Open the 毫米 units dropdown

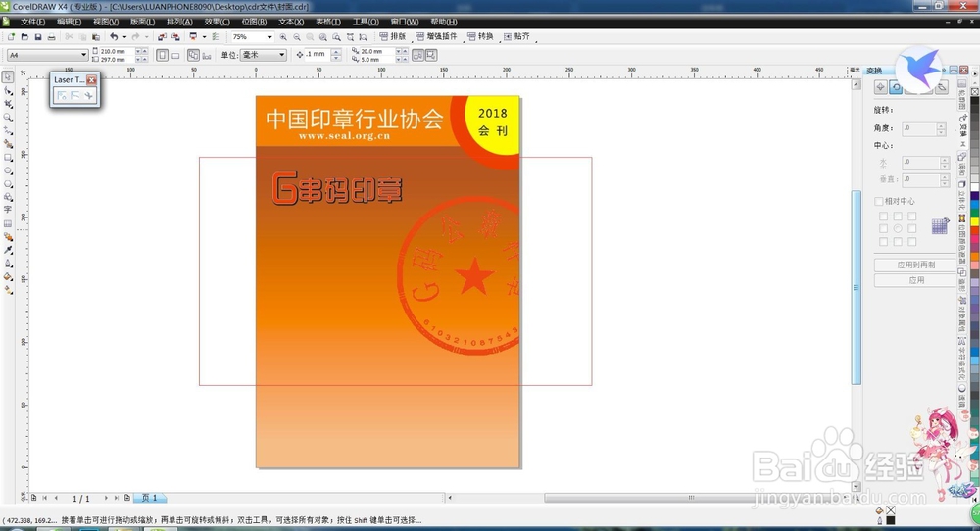pyautogui.click(x=282, y=55)
